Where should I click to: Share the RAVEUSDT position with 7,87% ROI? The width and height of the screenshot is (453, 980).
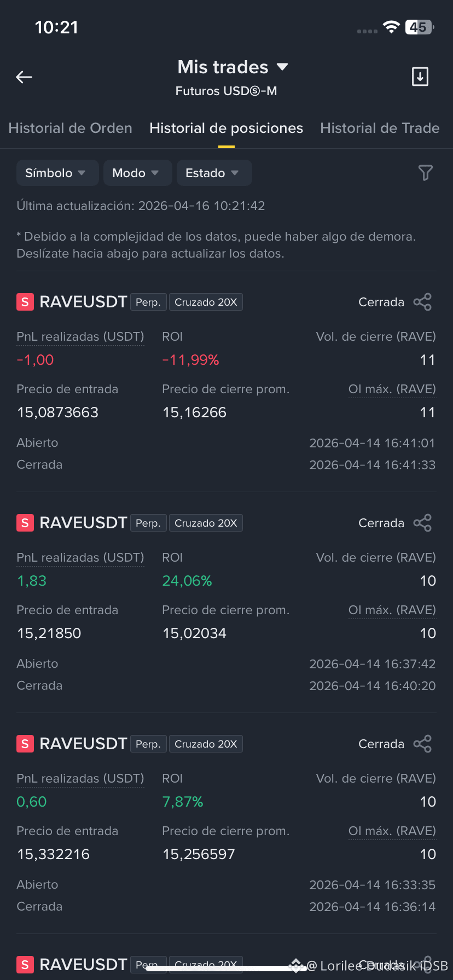click(x=422, y=744)
